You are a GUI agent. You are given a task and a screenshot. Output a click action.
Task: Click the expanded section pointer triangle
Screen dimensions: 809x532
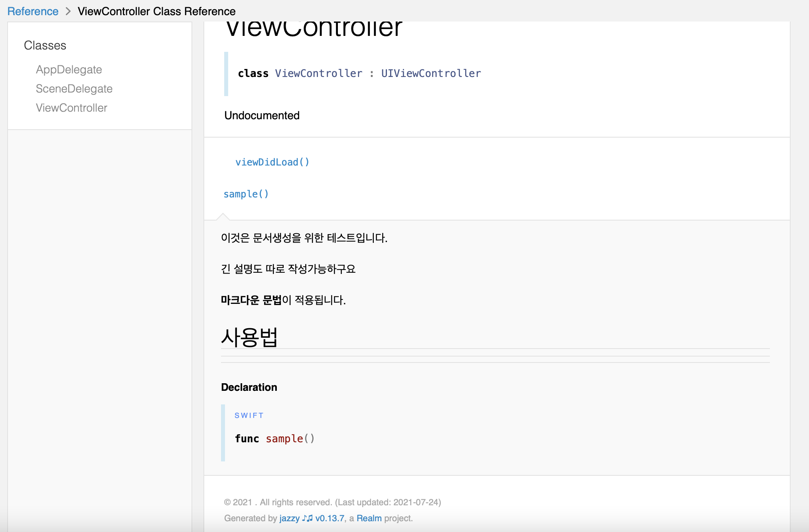223,217
